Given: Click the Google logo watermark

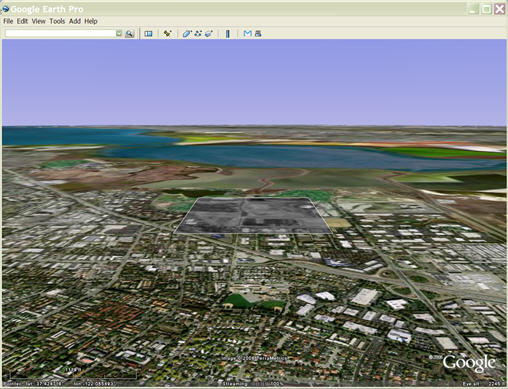Looking at the screenshot, I should tap(469, 363).
